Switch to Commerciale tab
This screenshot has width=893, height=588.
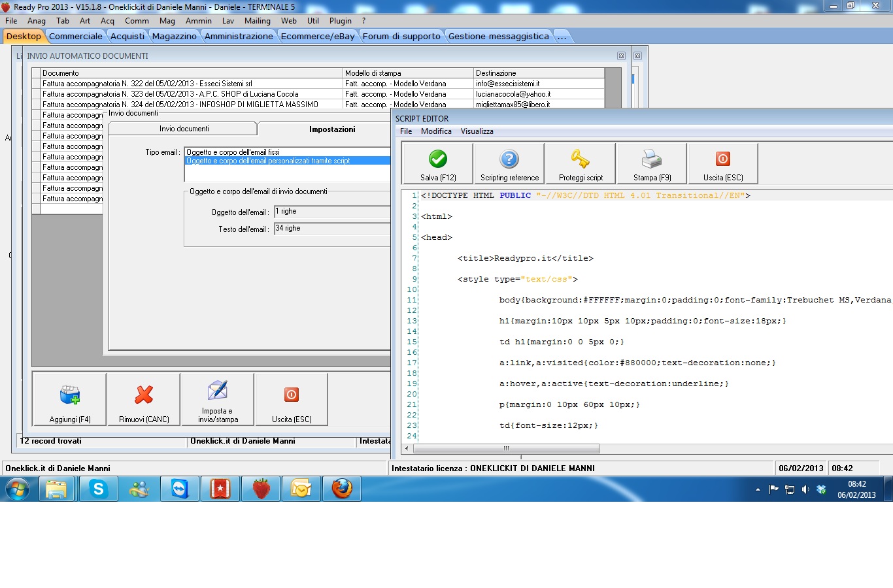(x=76, y=36)
